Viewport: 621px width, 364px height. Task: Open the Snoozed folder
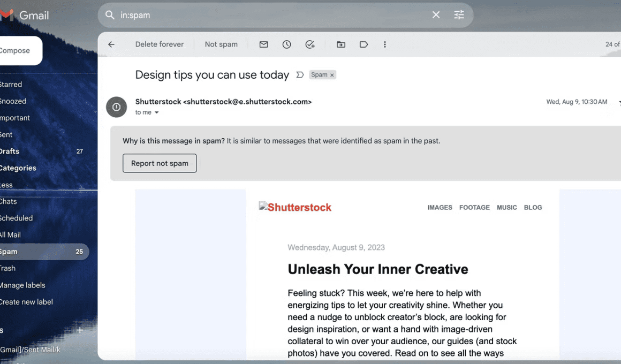pyautogui.click(x=13, y=101)
